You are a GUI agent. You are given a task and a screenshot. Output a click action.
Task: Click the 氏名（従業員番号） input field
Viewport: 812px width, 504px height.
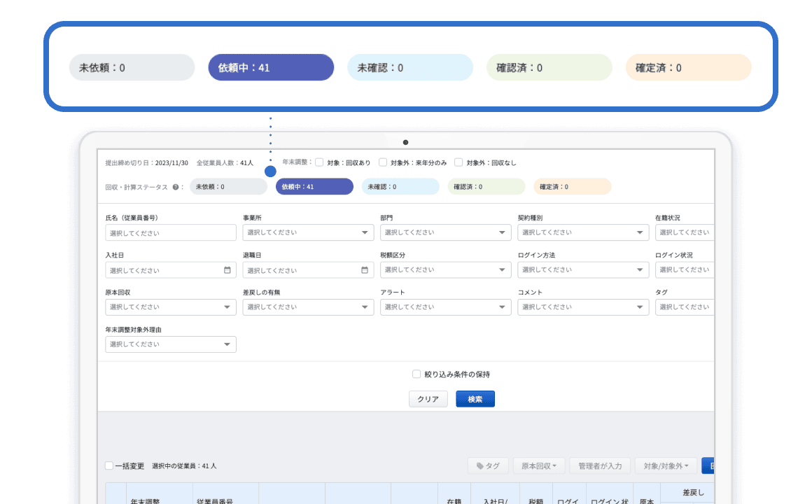click(x=171, y=232)
